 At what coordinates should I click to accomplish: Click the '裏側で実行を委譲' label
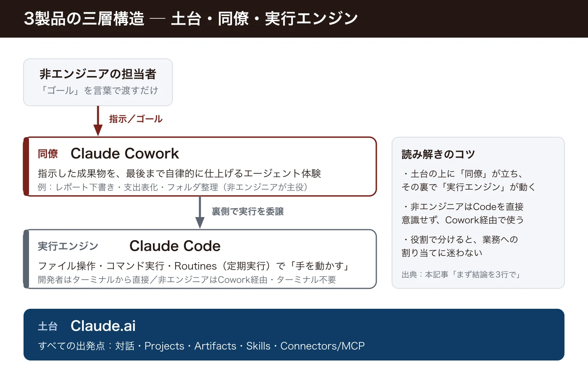[x=248, y=212]
